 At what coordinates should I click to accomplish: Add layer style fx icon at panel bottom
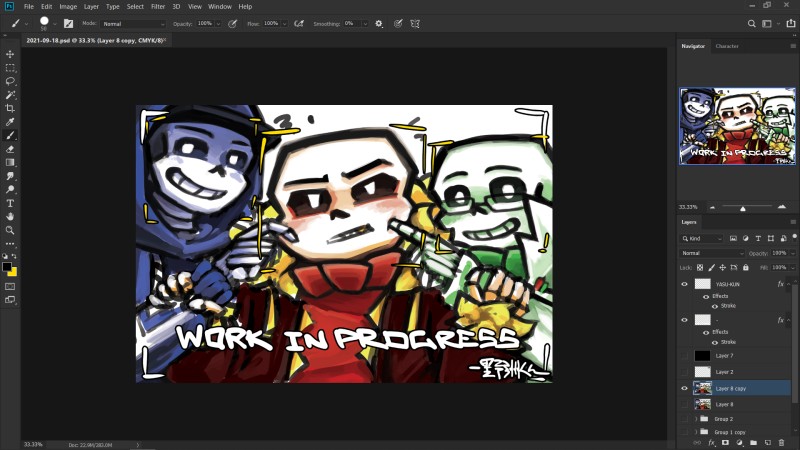click(x=711, y=443)
